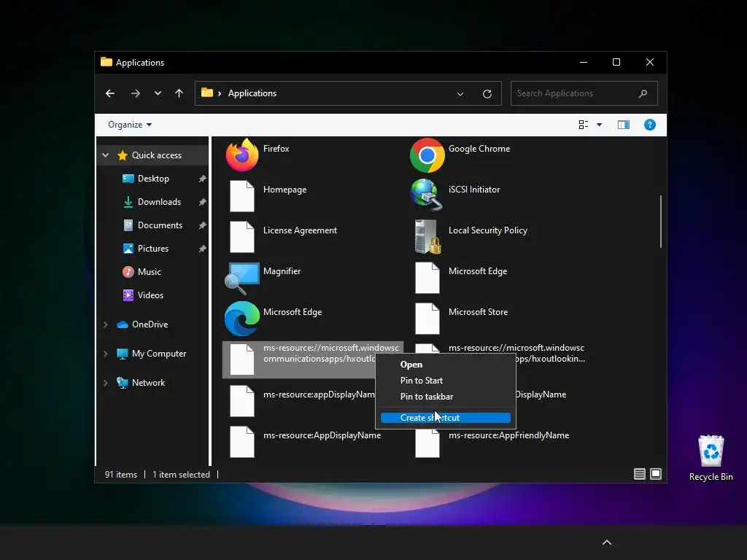The image size is (747, 560).
Task: Open the Firefox application icon
Action: 242,155
